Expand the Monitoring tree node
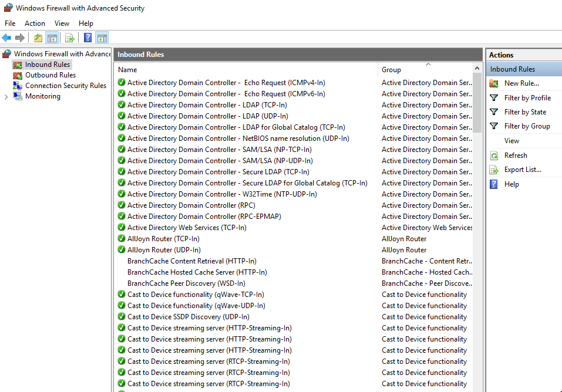 (5, 96)
